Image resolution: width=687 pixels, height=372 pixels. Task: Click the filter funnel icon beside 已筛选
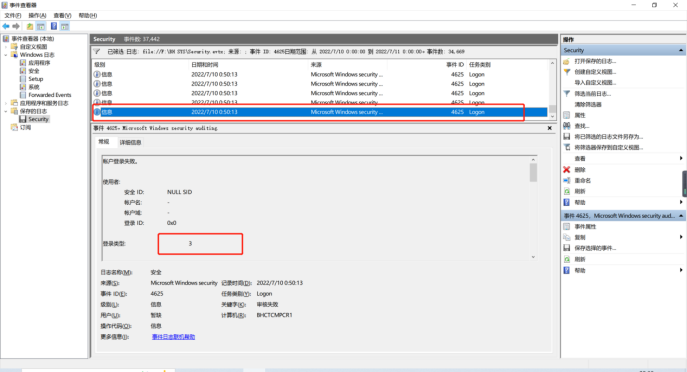pos(97,52)
